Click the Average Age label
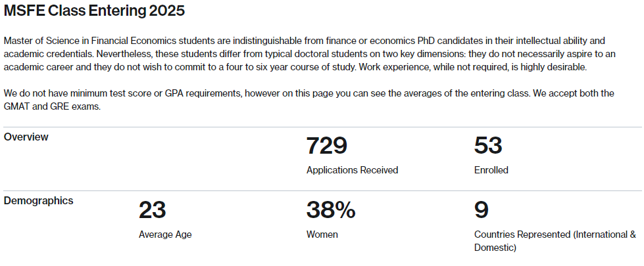This screenshot has width=644, height=266. click(165, 235)
